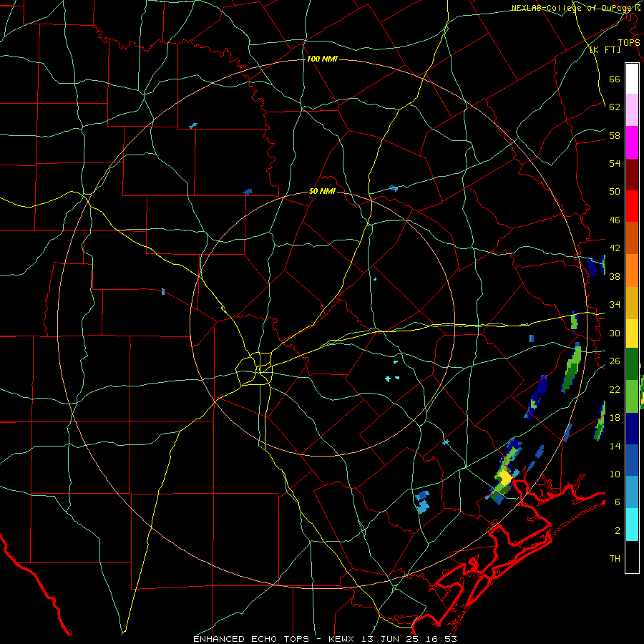Viewport: 644px width, 644px height.
Task: Click the "TOPS" legend heading
Action: (x=629, y=42)
